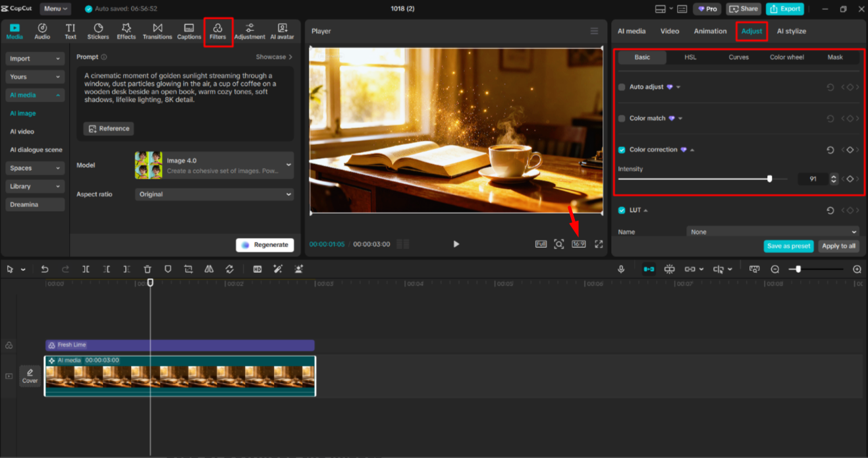The height and width of the screenshot is (458, 868).
Task: Switch to the Video tab
Action: (670, 31)
